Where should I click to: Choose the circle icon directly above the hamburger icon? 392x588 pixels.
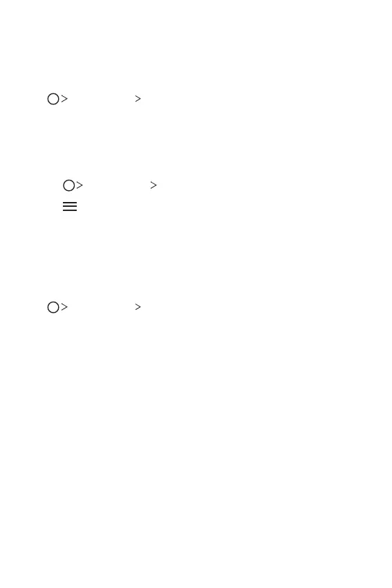(x=69, y=185)
